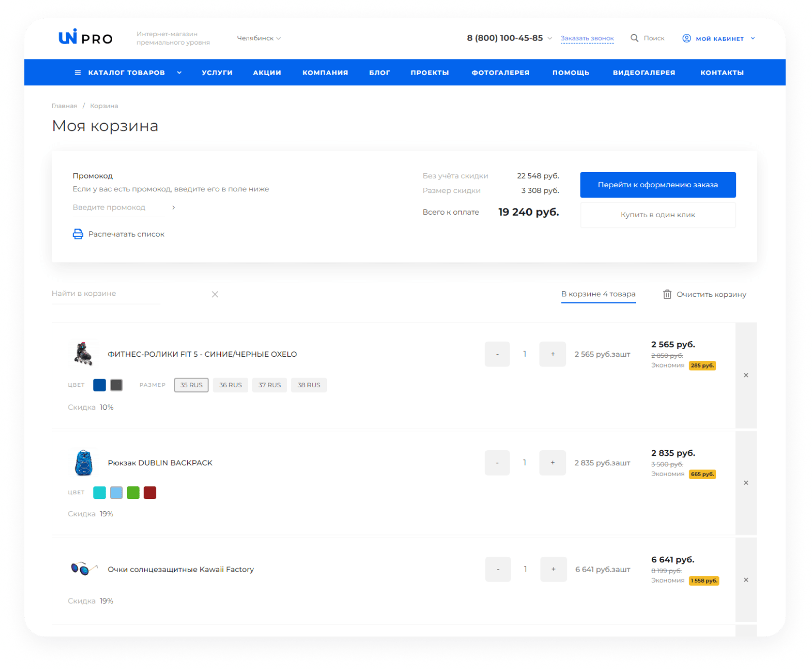
Task: Expand the phone number dropdown chevron
Action: point(550,38)
